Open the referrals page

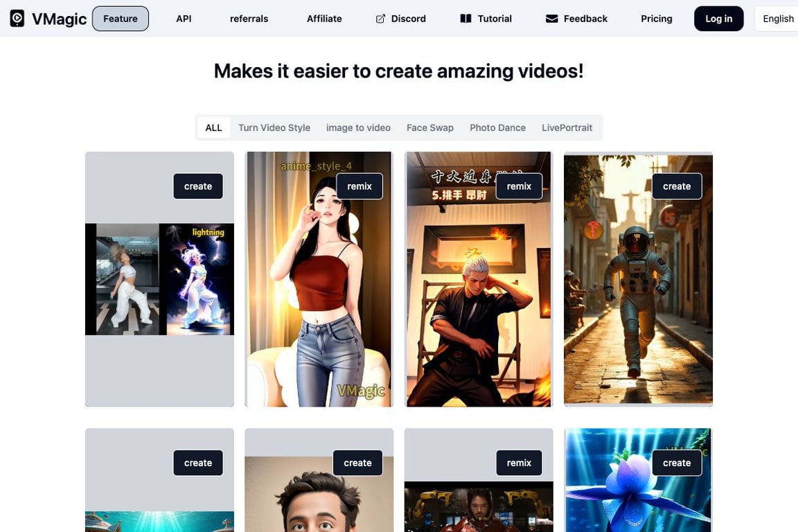249,18
